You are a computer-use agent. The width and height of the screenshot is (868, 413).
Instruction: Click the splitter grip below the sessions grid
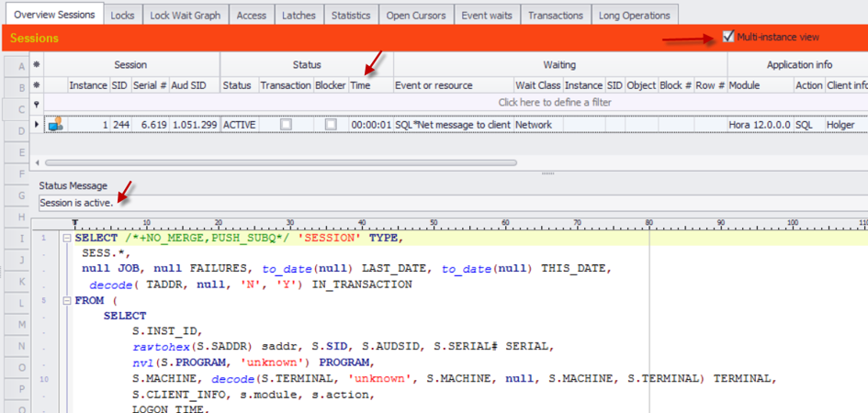tap(547, 173)
